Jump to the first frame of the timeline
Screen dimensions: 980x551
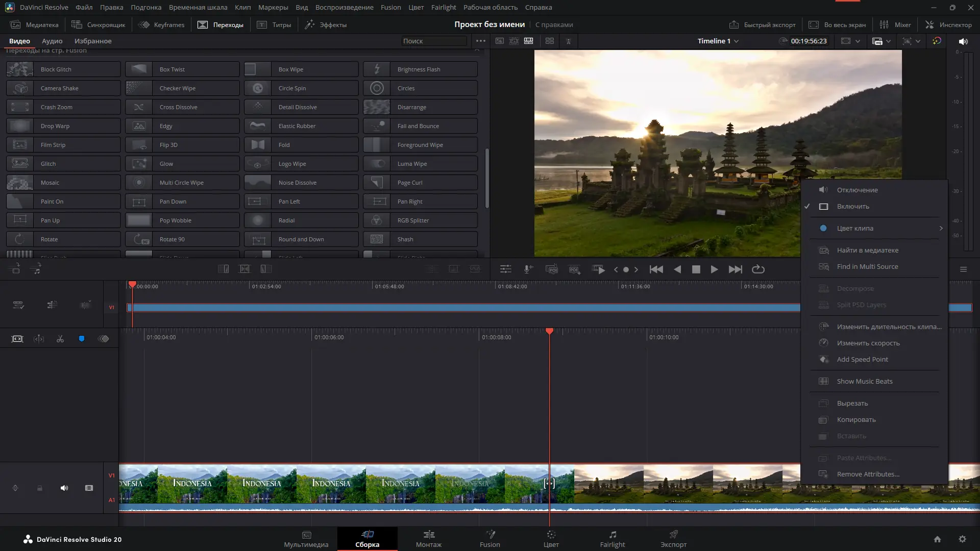(x=656, y=269)
